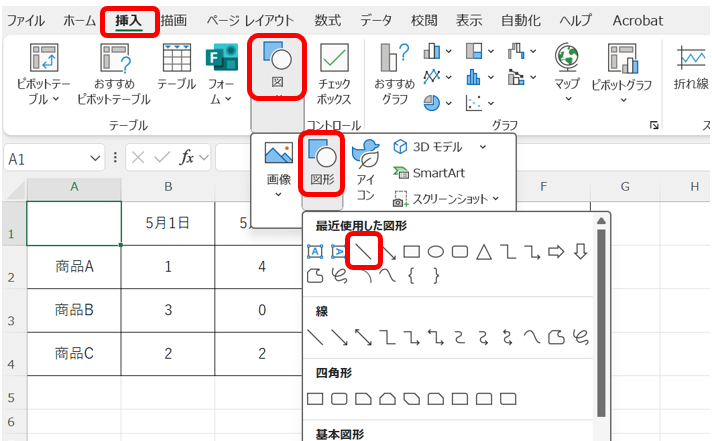Viewport: 712px width, 441px height.
Task: Click the cell with 5月1日
Action: [168, 223]
